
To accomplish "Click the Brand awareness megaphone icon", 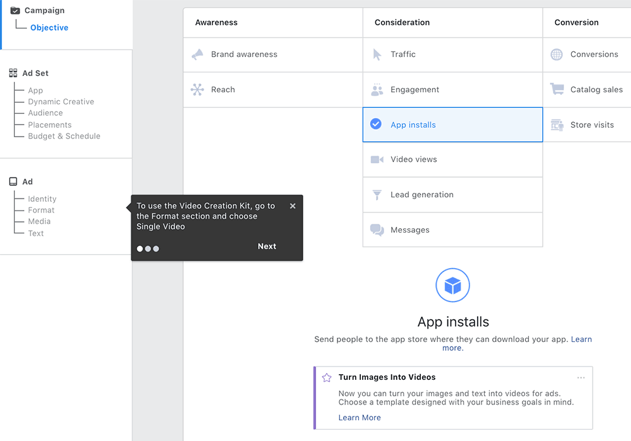I will tap(197, 54).
